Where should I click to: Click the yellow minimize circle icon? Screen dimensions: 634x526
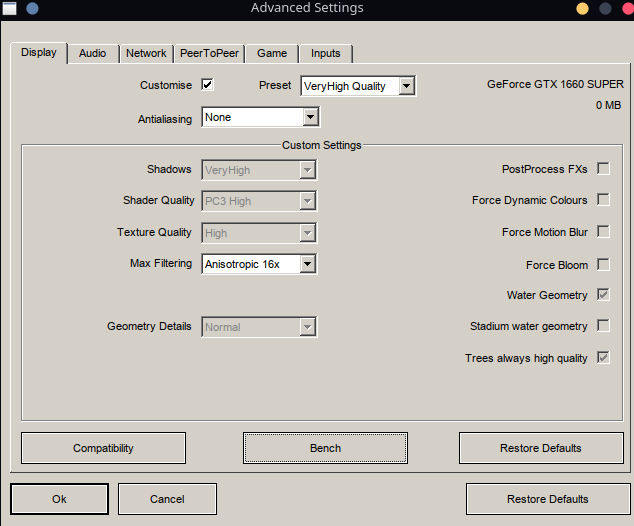(582, 8)
